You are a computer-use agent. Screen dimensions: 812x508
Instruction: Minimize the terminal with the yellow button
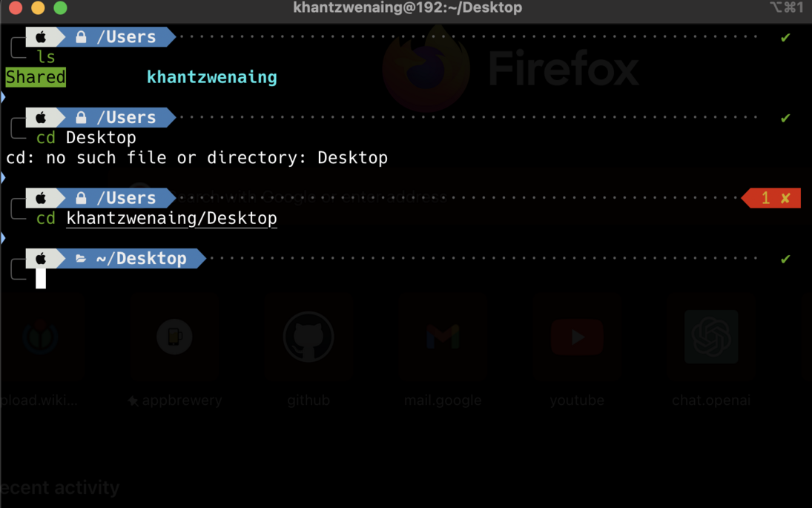(38, 8)
